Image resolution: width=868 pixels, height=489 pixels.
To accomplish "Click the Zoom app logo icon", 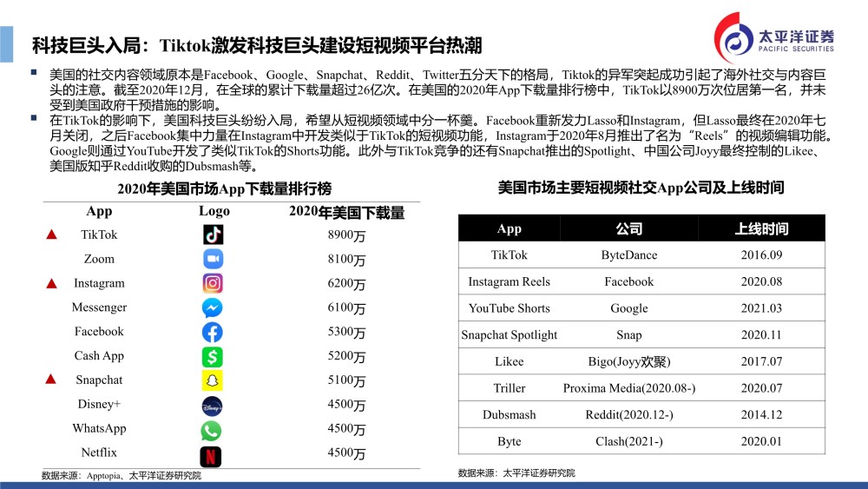I will 213,259.
